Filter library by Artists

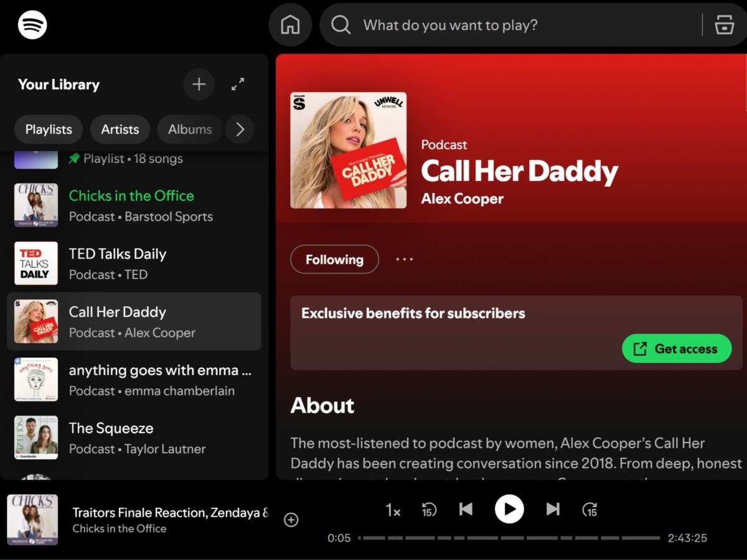tap(120, 129)
